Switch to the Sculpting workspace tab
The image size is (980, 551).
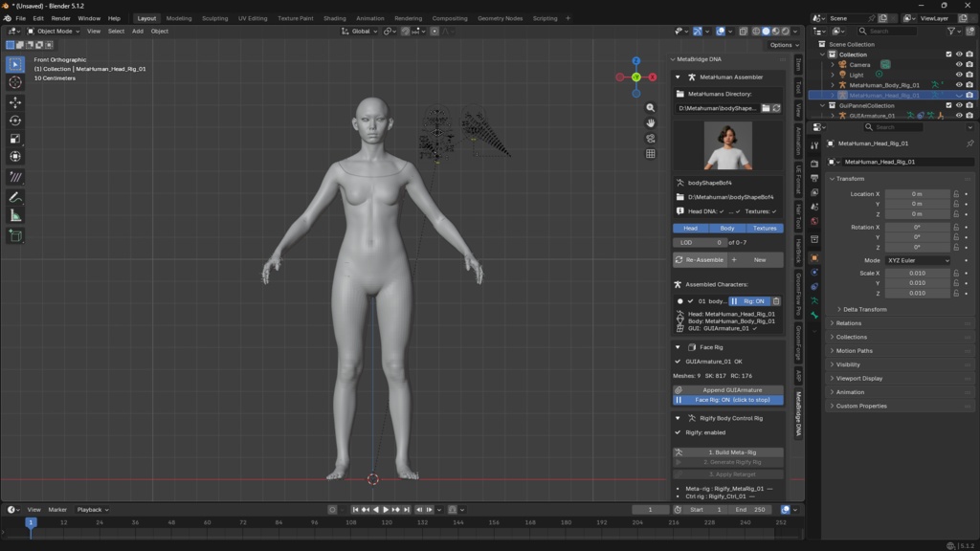pyautogui.click(x=215, y=18)
